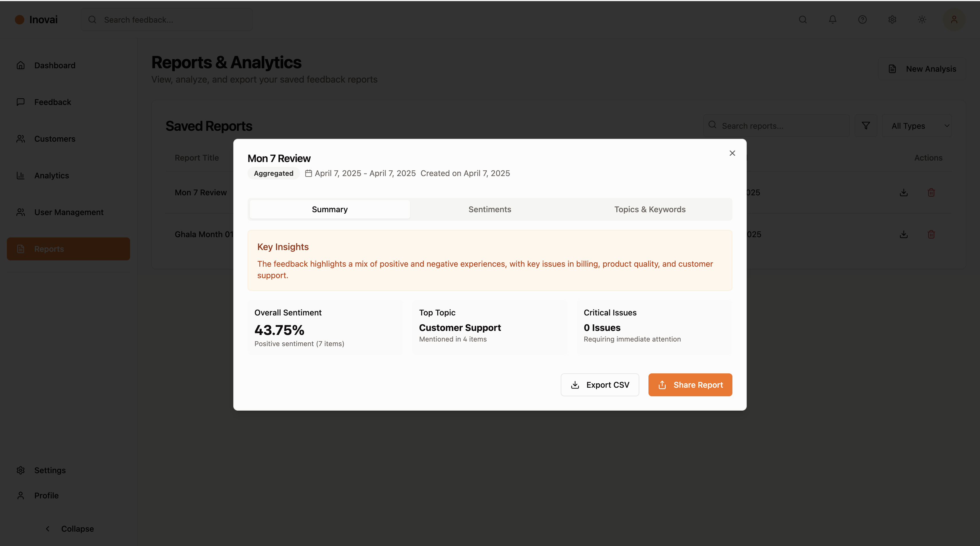Open the user avatar profile icon
Image resolution: width=980 pixels, height=546 pixels.
(954, 19)
